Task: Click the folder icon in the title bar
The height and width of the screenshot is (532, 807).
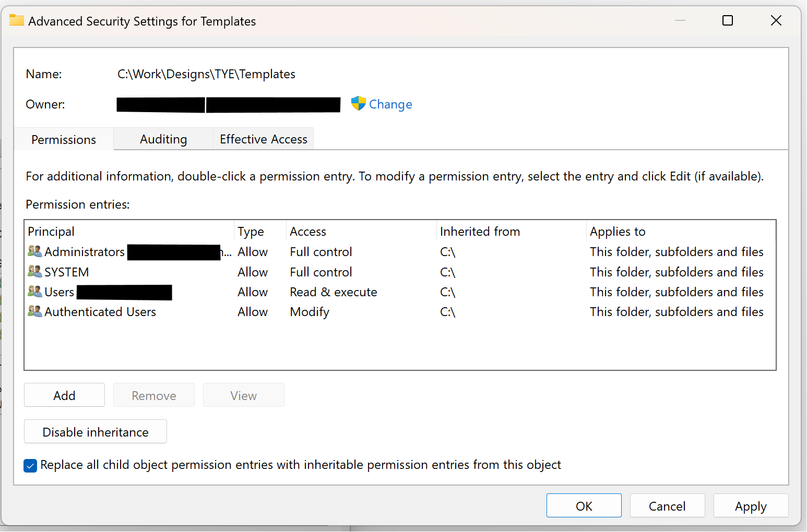Action: point(16,20)
